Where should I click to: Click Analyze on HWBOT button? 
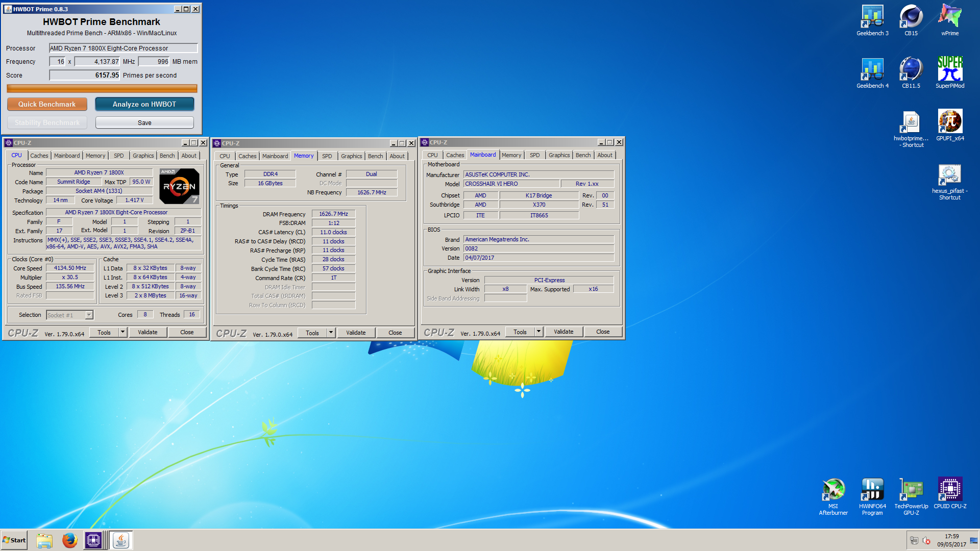(144, 104)
